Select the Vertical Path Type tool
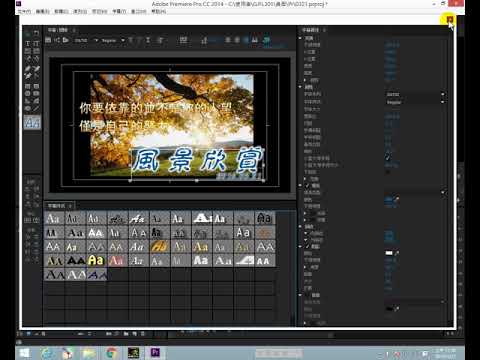 click(36, 59)
